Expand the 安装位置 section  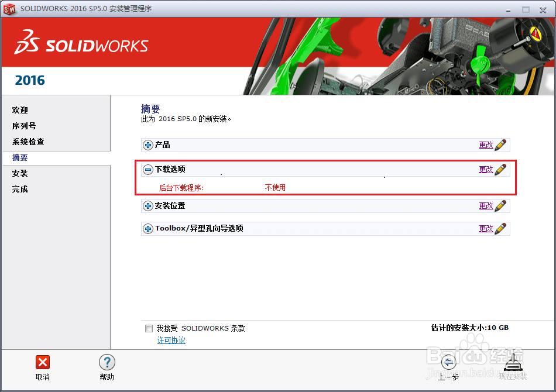coord(148,206)
